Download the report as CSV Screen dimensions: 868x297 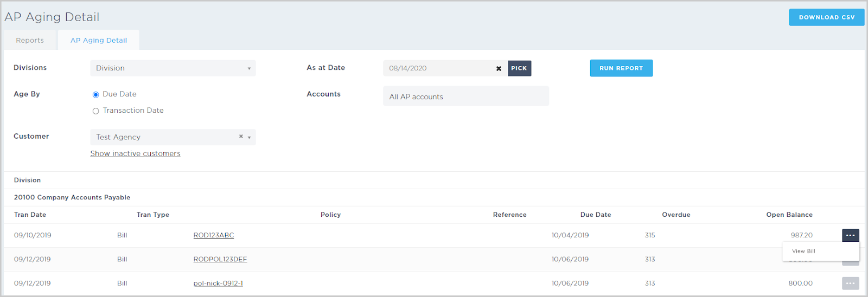(826, 17)
